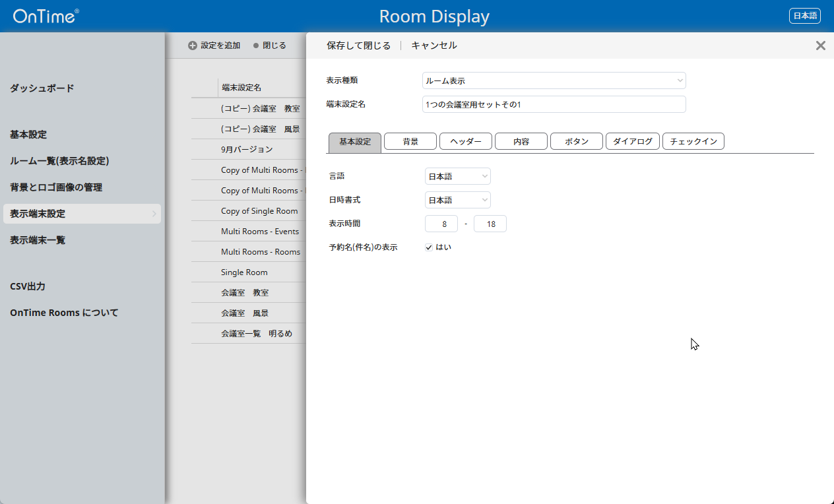The height and width of the screenshot is (504, 834).
Task: Click the OnTime logo
Action: click(46, 16)
